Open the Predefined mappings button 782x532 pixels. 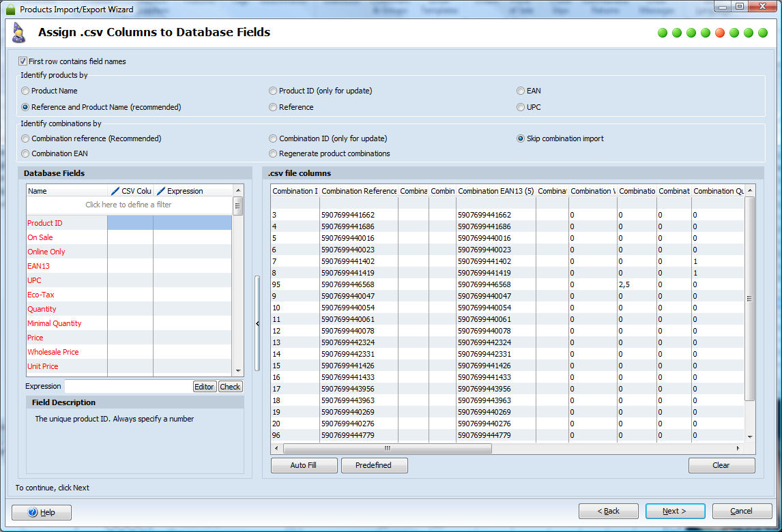[x=374, y=465]
